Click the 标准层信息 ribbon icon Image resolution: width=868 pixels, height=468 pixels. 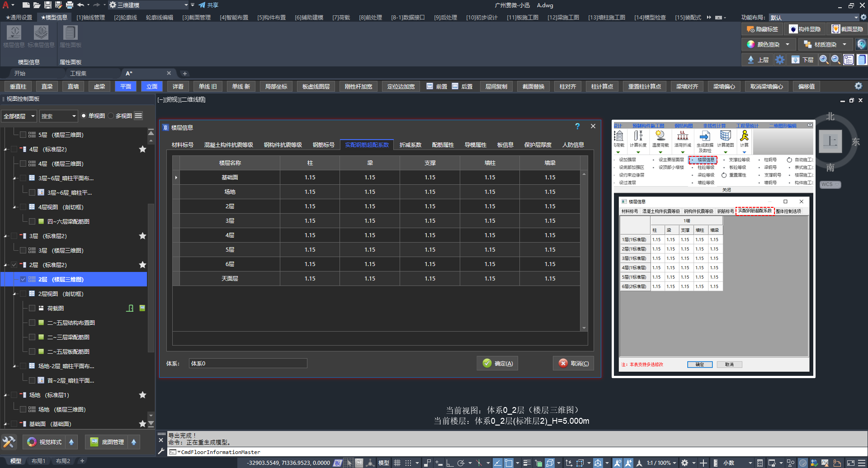[x=41, y=33]
